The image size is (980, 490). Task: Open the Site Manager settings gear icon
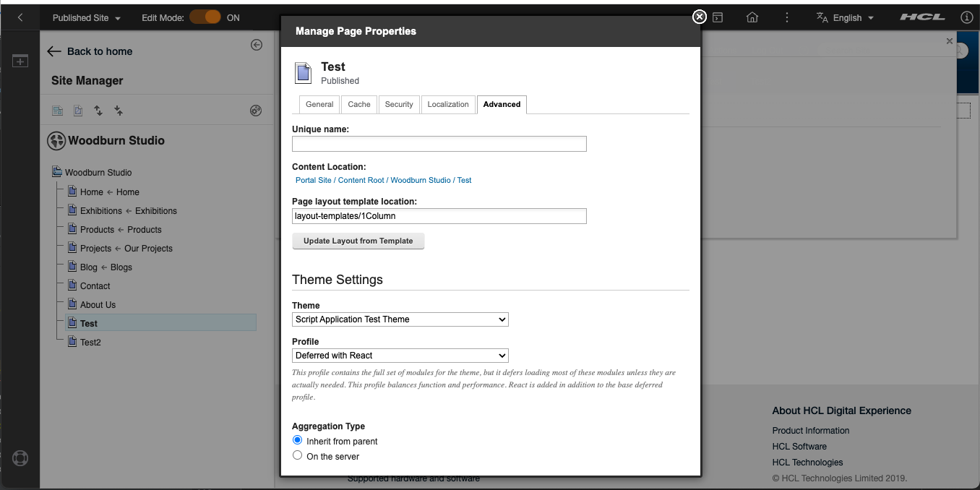pyautogui.click(x=255, y=110)
